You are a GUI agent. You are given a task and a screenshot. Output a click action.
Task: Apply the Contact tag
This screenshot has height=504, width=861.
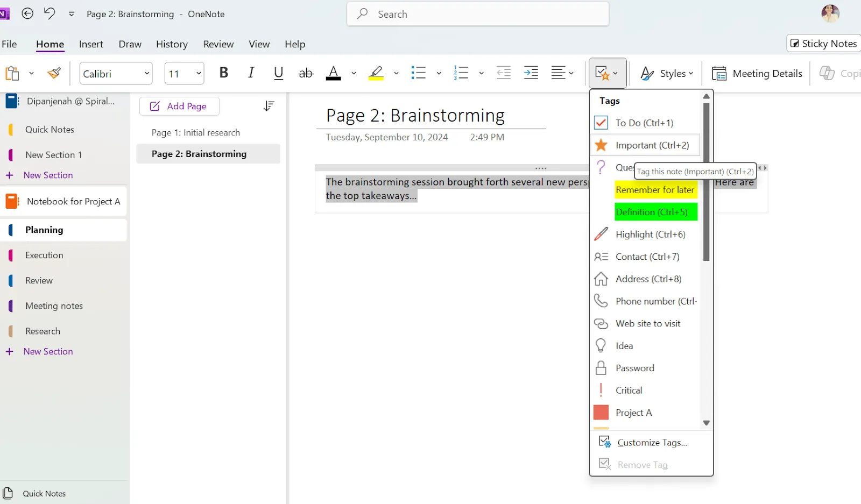(x=645, y=257)
